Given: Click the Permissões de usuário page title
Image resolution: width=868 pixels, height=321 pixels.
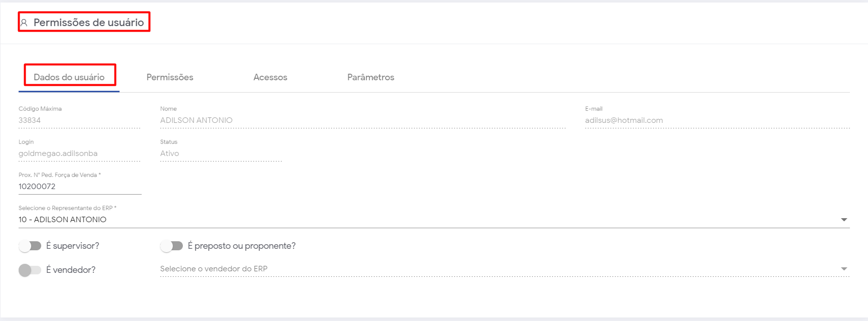Looking at the screenshot, I should tap(88, 23).
